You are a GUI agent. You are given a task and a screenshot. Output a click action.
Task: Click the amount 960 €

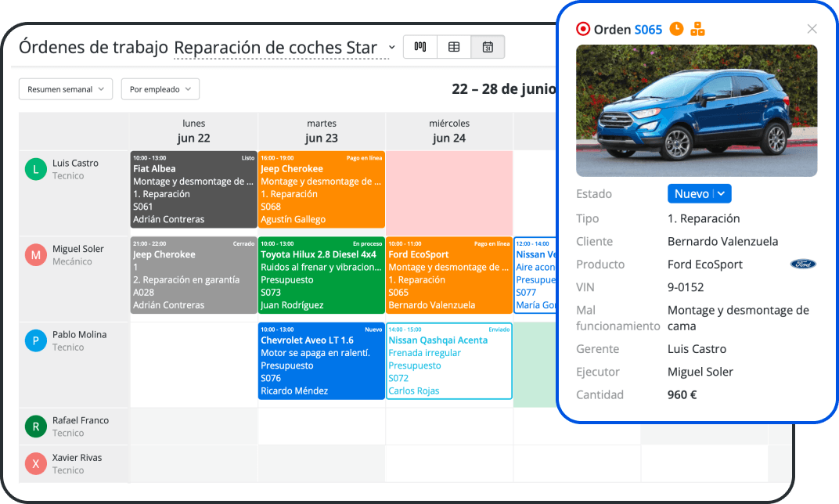(682, 395)
